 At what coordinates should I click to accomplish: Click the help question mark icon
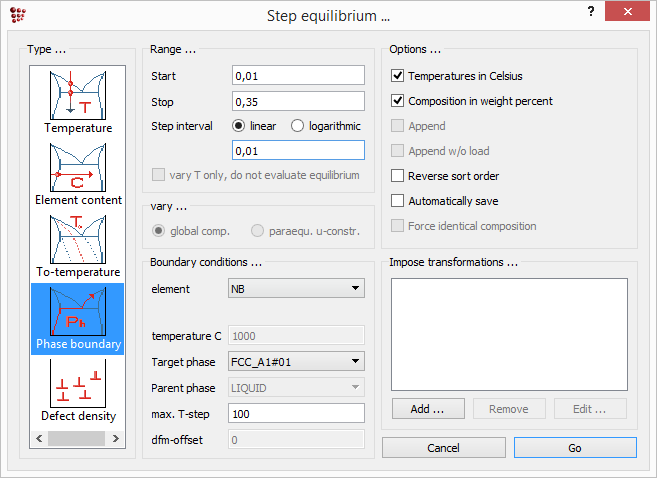pyautogui.click(x=592, y=13)
